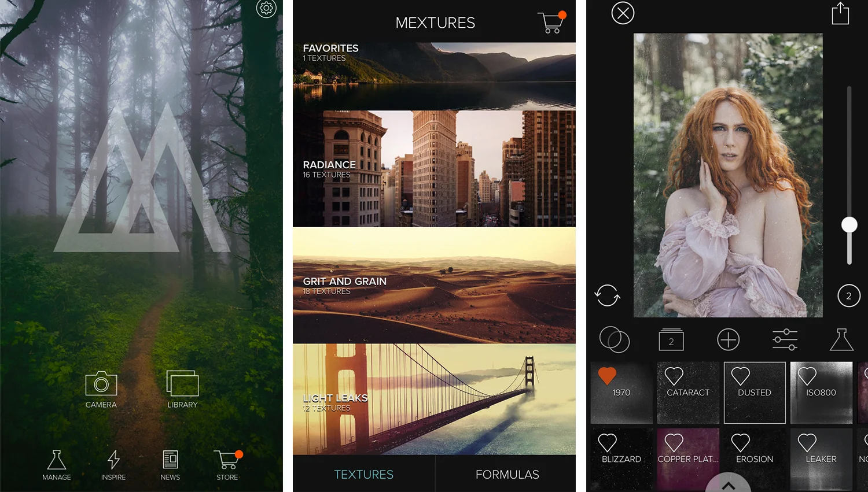The width and height of the screenshot is (868, 492).
Task: Open the layers stack icon showing 2
Action: coord(671,339)
